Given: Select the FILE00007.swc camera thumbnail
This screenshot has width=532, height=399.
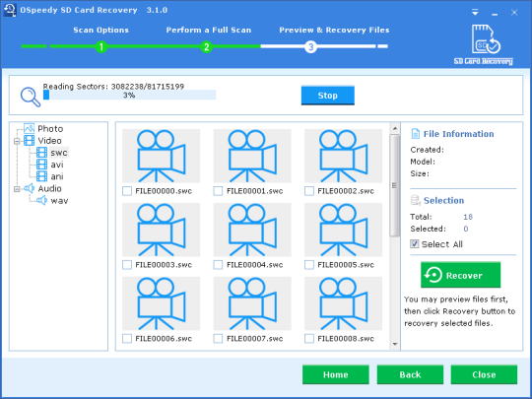Looking at the screenshot, I should click(x=252, y=303).
